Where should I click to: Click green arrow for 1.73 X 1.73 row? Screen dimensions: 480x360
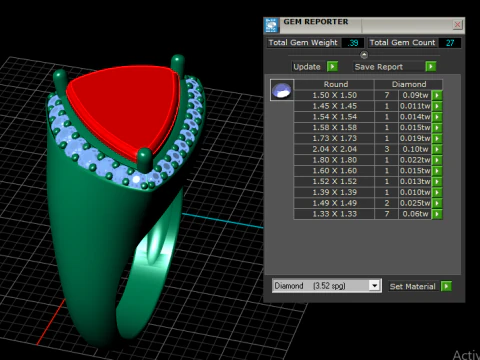coord(437,138)
